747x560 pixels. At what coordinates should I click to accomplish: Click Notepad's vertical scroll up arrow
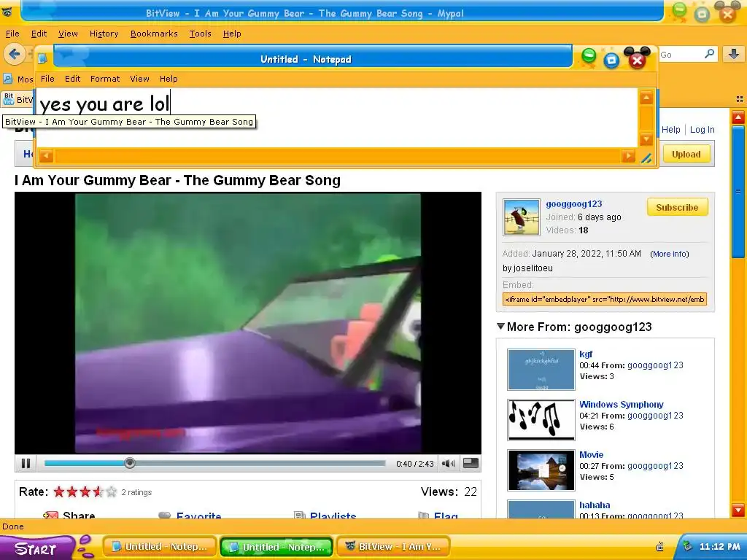click(646, 98)
